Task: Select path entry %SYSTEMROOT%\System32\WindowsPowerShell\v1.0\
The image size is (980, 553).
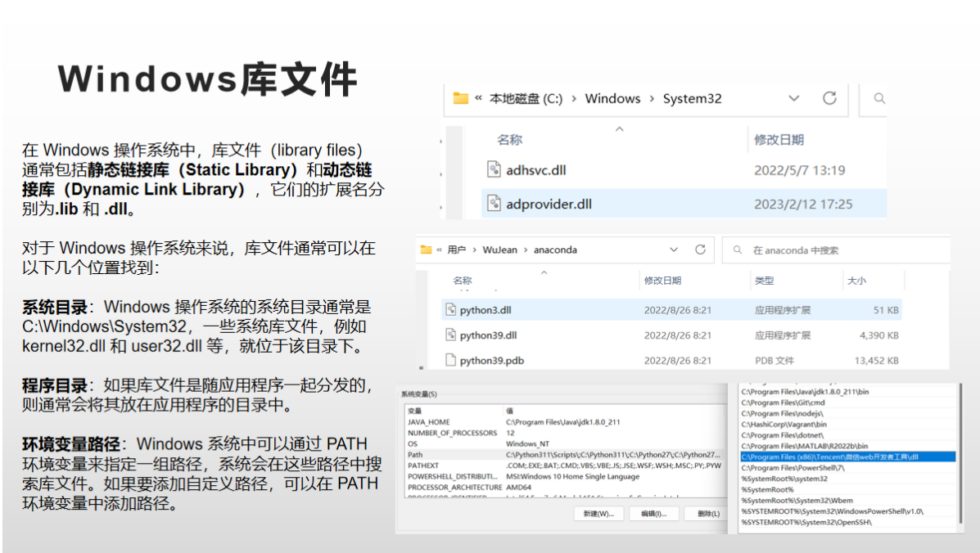Action: pos(847,511)
